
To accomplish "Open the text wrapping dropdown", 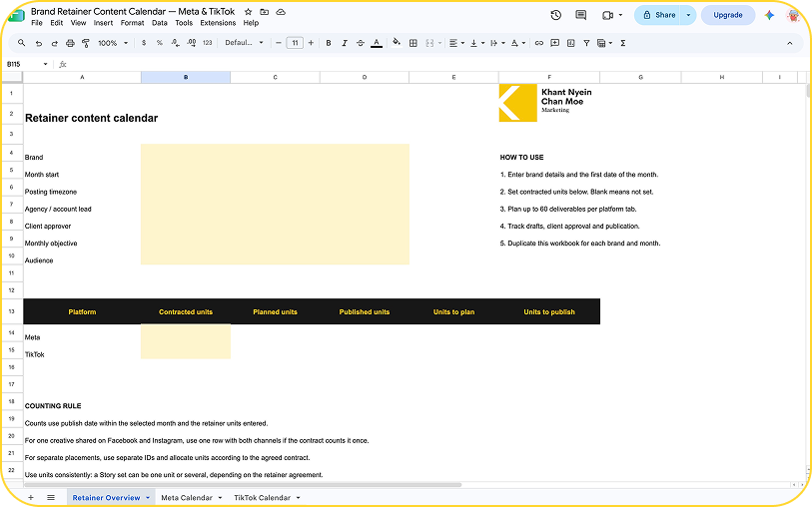I will pyautogui.click(x=497, y=43).
